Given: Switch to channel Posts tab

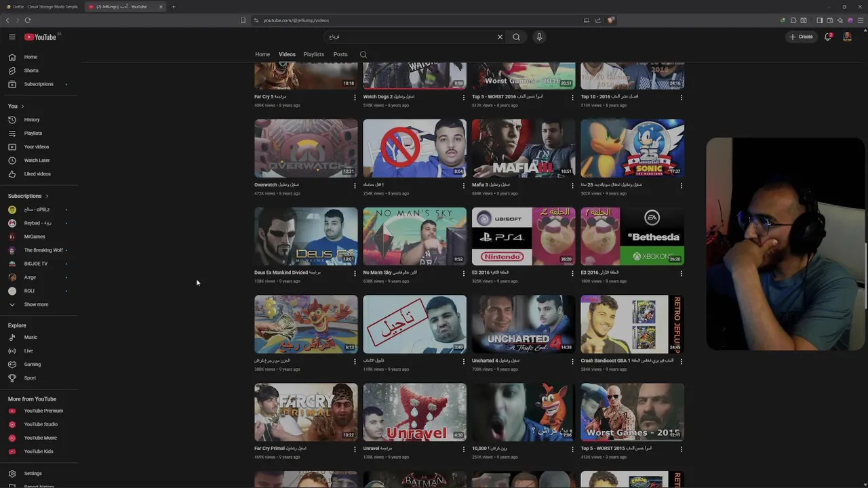Looking at the screenshot, I should (340, 54).
